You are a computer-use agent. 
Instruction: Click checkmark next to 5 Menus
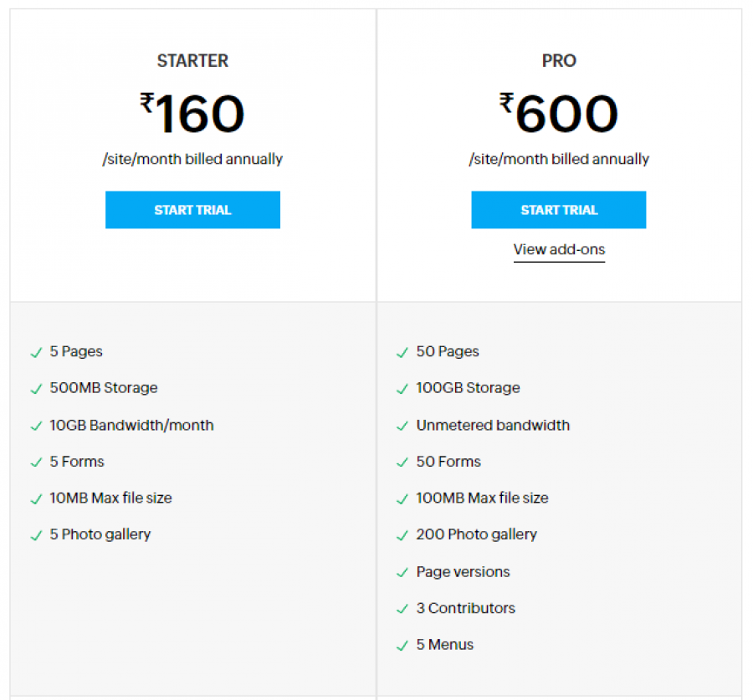(x=402, y=646)
